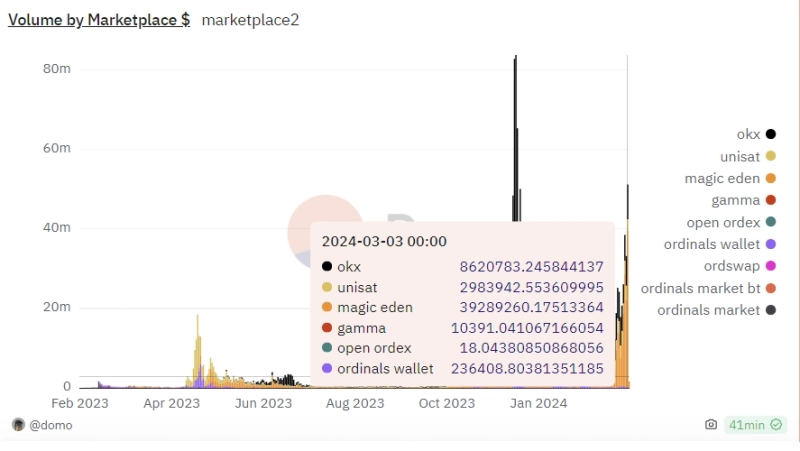Open the Volume by Marketplace $ title link
This screenshot has width=800, height=451.
[x=98, y=19]
